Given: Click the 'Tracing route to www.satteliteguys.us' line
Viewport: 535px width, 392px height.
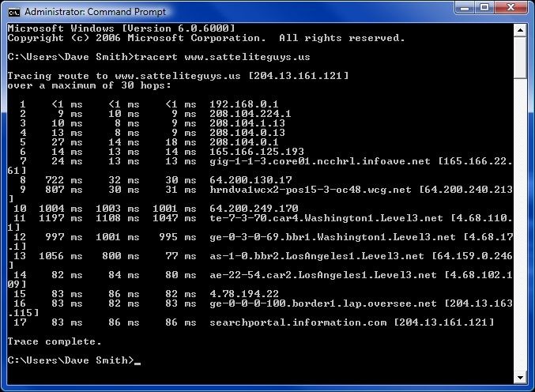Looking at the screenshot, I should point(178,75).
